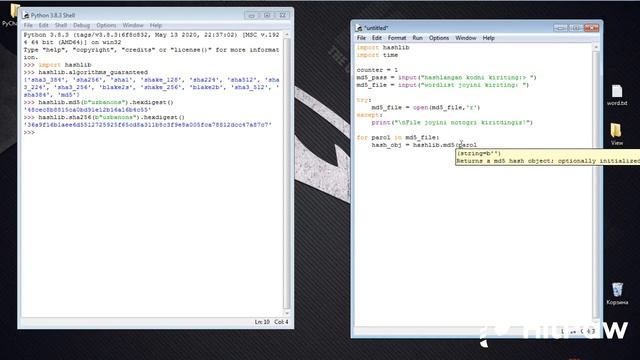The width and height of the screenshot is (640, 360).
Task: Click the 'md5_file = input' line in editor
Action: point(443,85)
